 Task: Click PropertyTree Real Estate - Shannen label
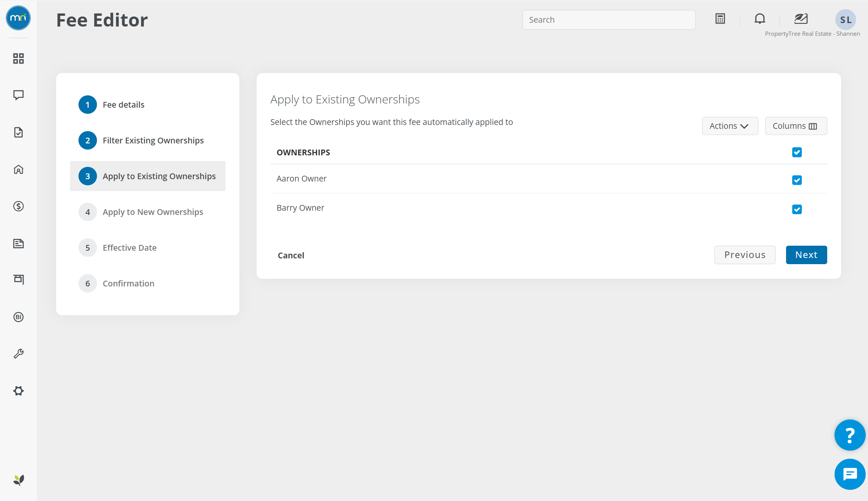coord(812,34)
